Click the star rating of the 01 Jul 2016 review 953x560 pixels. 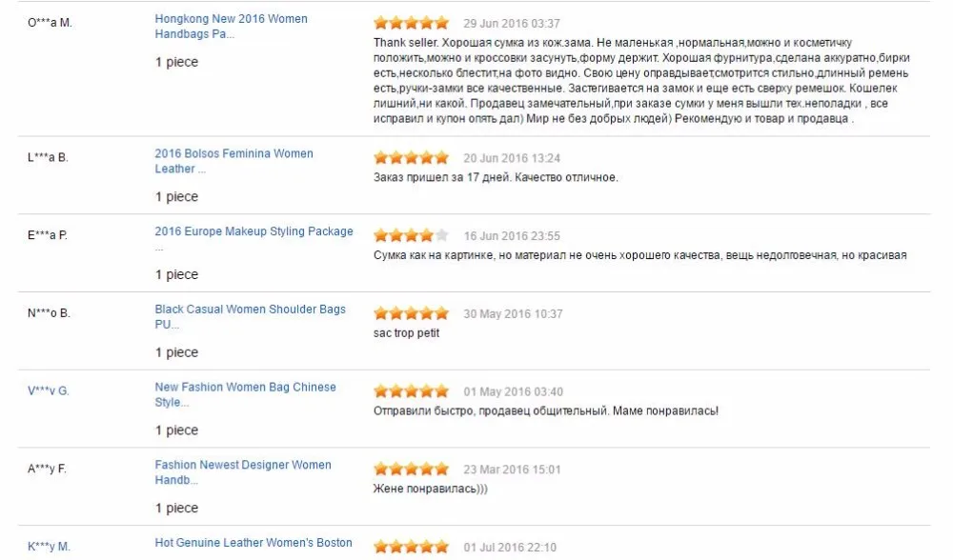pos(412,547)
